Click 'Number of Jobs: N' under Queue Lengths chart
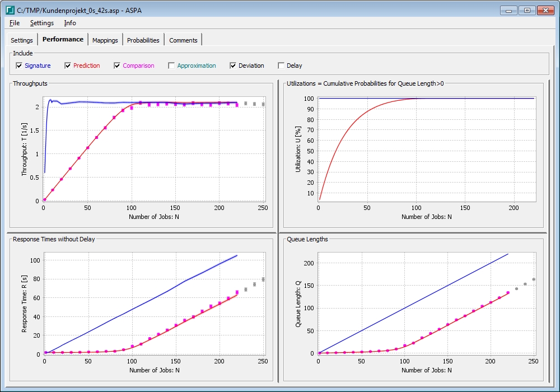This screenshot has width=560, height=392. [426, 370]
